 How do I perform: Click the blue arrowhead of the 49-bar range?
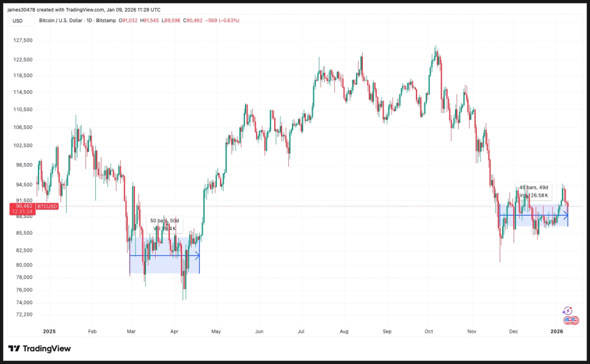(565, 215)
